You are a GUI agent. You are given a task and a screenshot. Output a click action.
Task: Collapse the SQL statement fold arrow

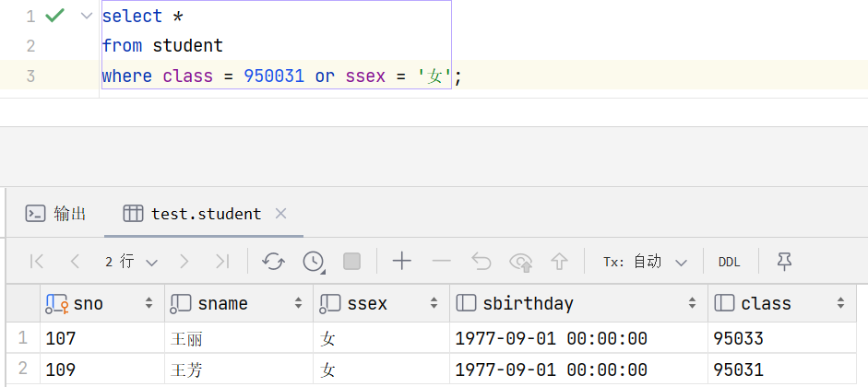[x=87, y=16]
